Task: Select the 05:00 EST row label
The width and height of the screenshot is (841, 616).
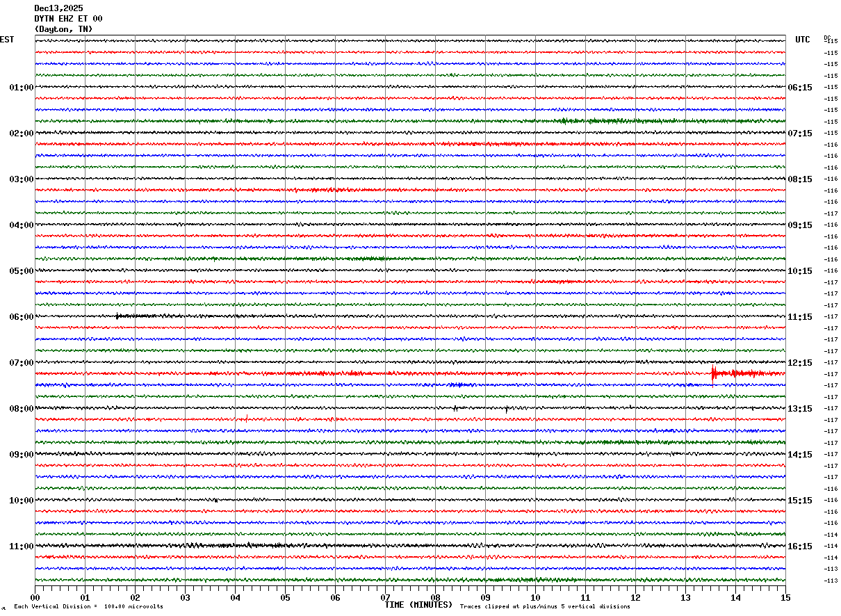Action: pos(22,271)
